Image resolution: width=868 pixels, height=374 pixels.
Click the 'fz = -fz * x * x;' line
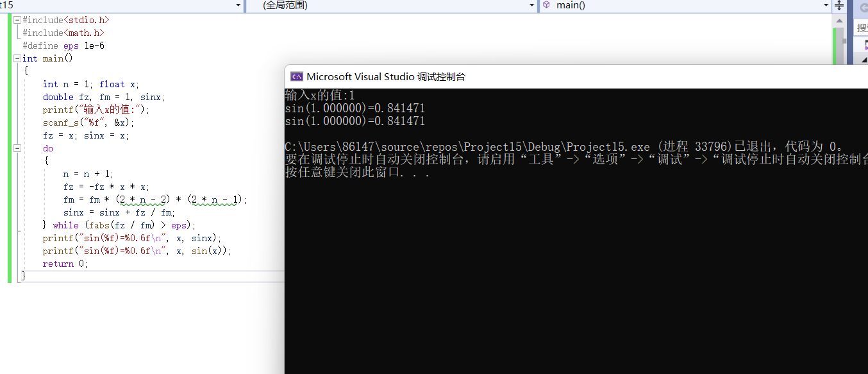click(x=106, y=187)
